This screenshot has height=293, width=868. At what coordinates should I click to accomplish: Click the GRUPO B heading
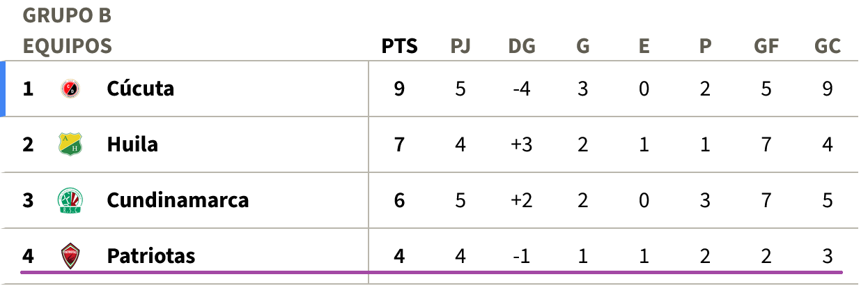point(67,15)
